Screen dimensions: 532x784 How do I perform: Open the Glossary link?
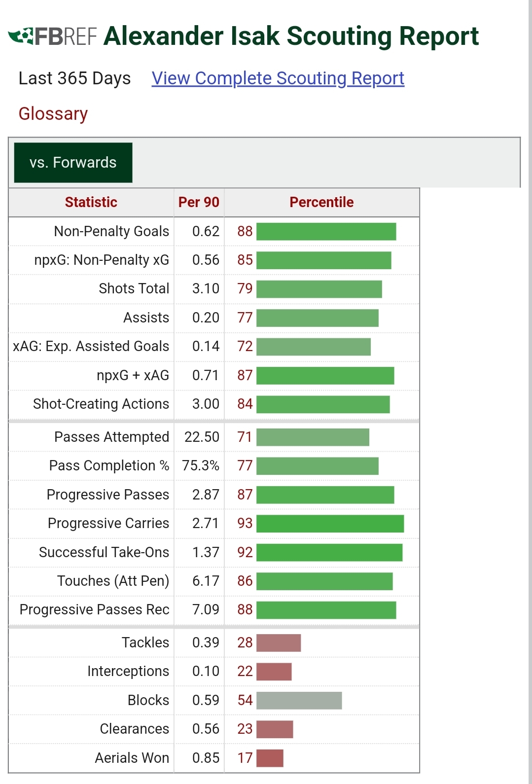click(x=53, y=114)
